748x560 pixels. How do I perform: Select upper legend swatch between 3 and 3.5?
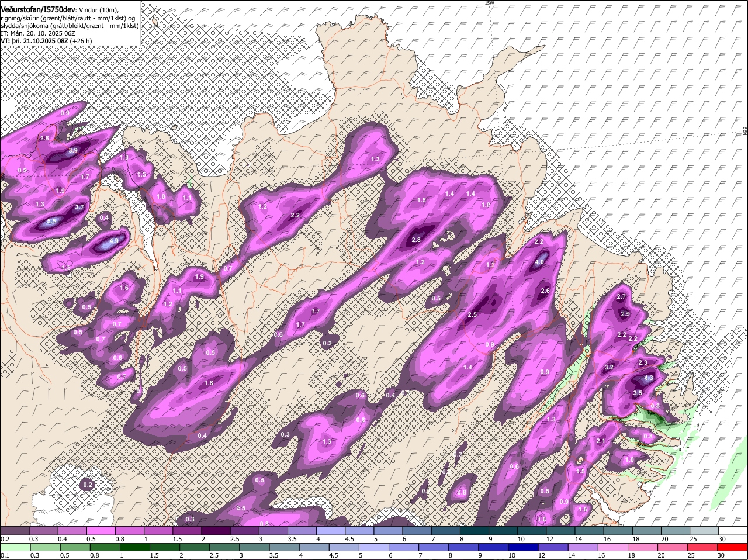click(273, 530)
